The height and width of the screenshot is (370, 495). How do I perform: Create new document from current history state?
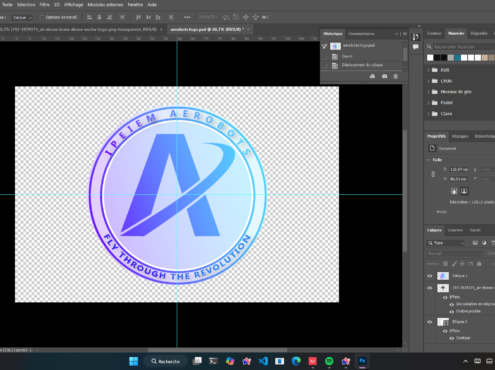pos(372,76)
